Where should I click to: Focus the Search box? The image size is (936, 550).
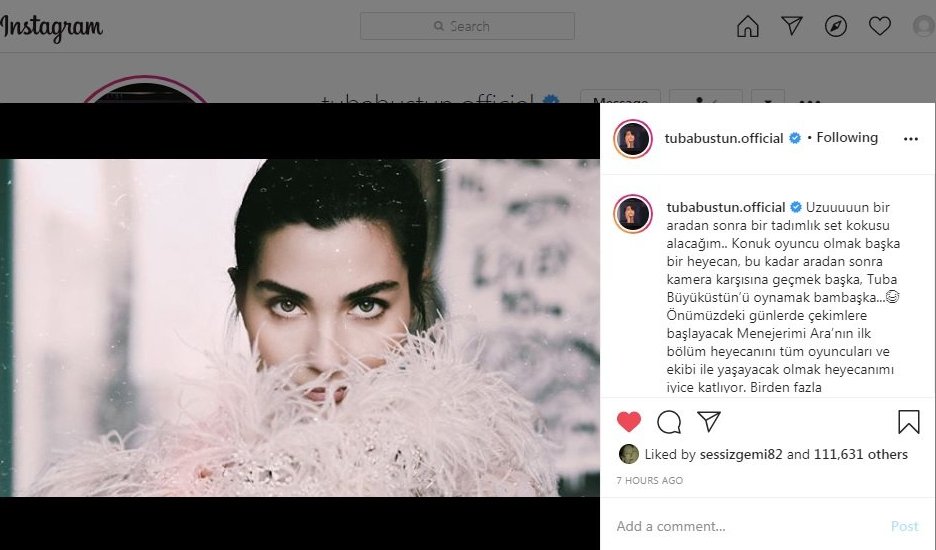tap(467, 26)
